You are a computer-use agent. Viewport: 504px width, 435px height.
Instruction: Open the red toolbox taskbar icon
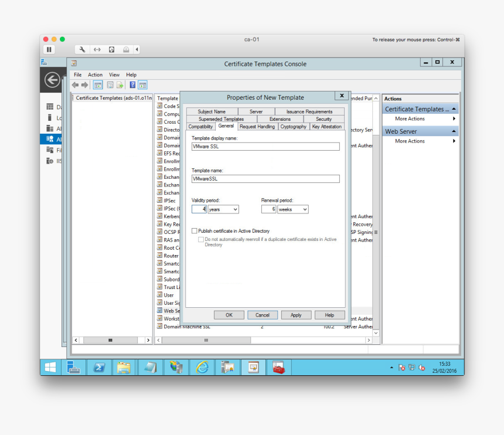[279, 368]
